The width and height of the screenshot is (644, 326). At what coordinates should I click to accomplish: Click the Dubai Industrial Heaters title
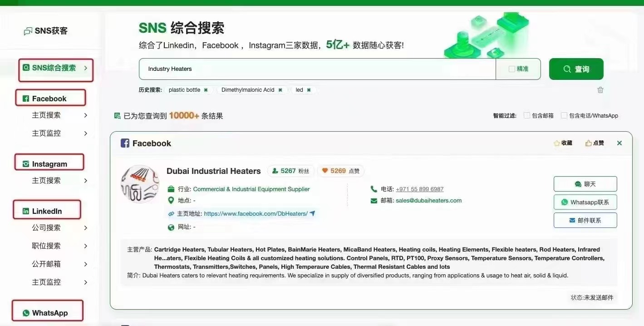click(214, 171)
